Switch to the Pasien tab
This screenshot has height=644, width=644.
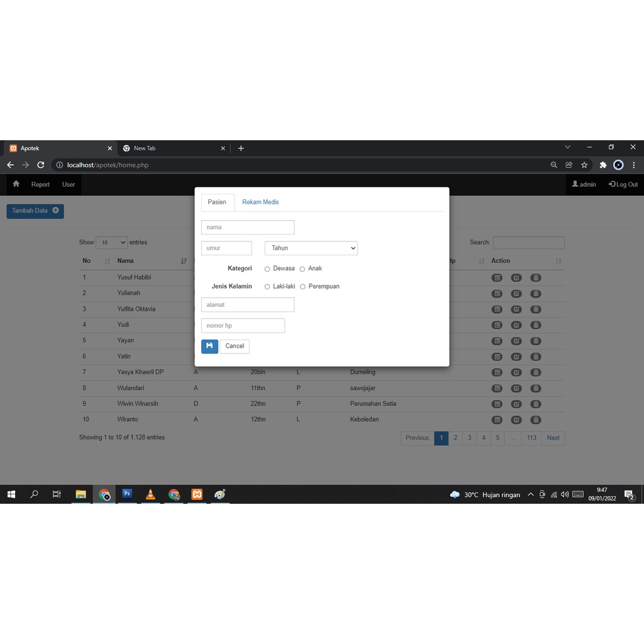(217, 202)
